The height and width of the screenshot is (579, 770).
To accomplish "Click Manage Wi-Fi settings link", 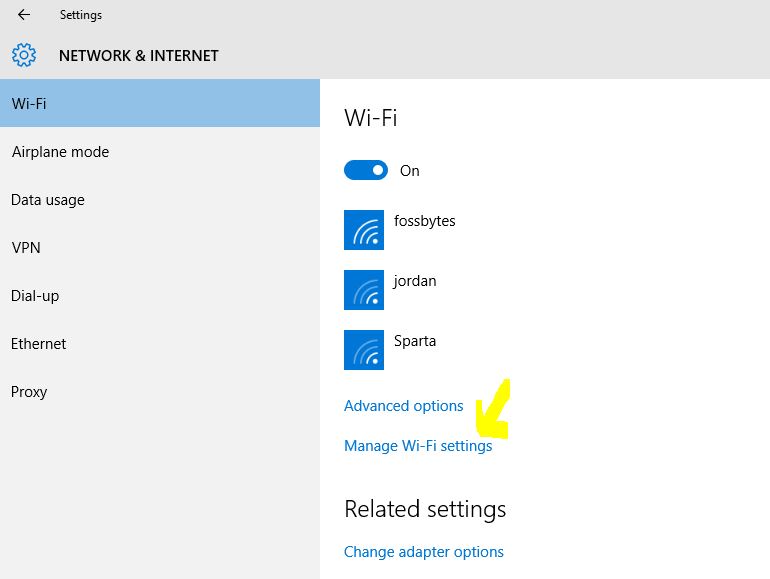I will click(x=418, y=445).
